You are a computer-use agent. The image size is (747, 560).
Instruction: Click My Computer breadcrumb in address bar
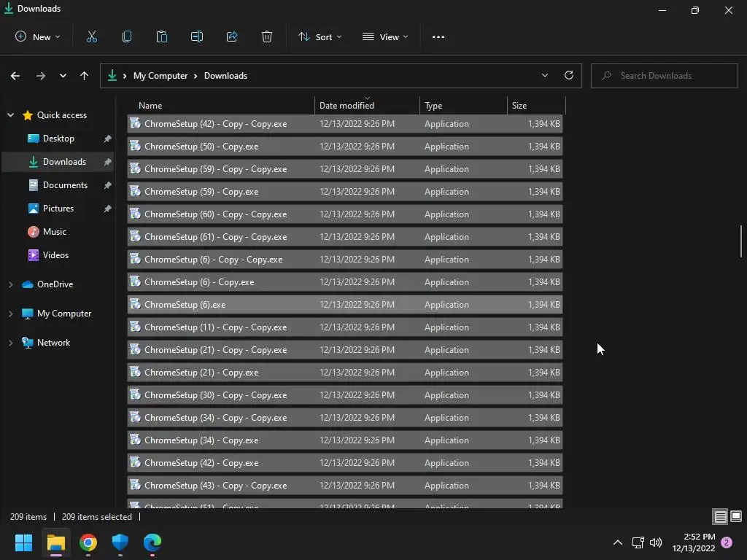[160, 76]
